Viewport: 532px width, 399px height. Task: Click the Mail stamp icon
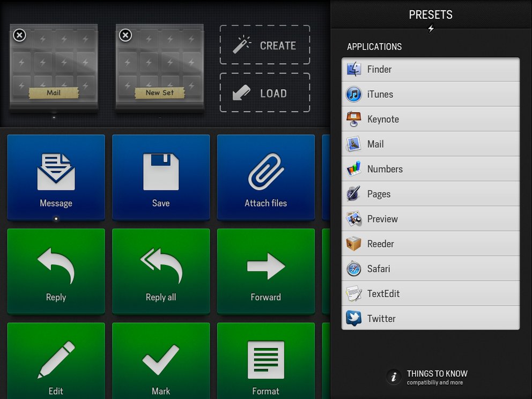353,144
